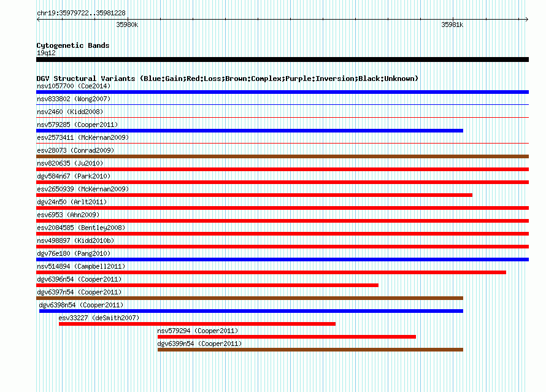Open dgv584n67 (Park2010) label

pos(74,176)
